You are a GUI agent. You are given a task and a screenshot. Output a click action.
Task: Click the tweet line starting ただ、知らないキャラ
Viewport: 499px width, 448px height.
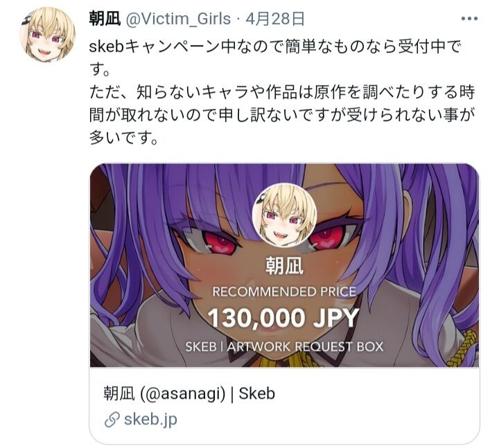pos(282,92)
